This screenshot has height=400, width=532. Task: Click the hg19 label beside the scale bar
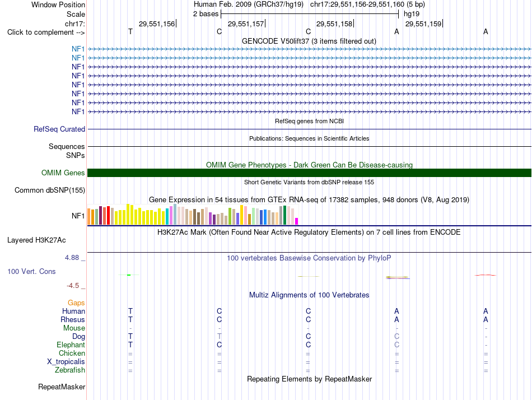(x=412, y=14)
